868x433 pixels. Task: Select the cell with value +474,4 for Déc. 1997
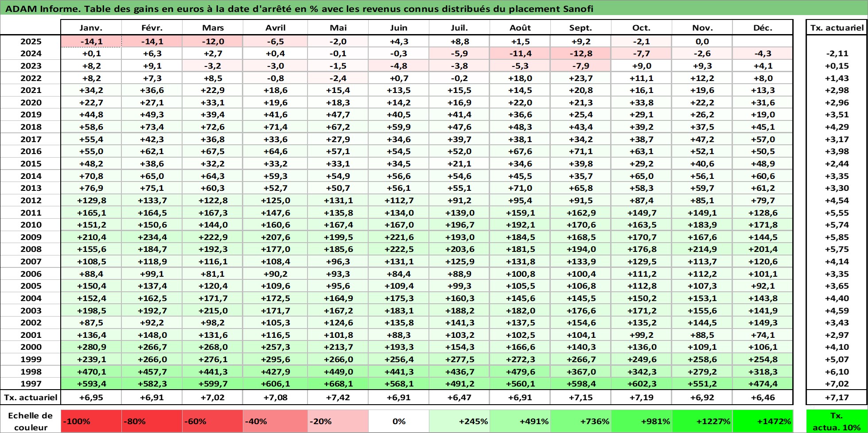click(x=763, y=384)
